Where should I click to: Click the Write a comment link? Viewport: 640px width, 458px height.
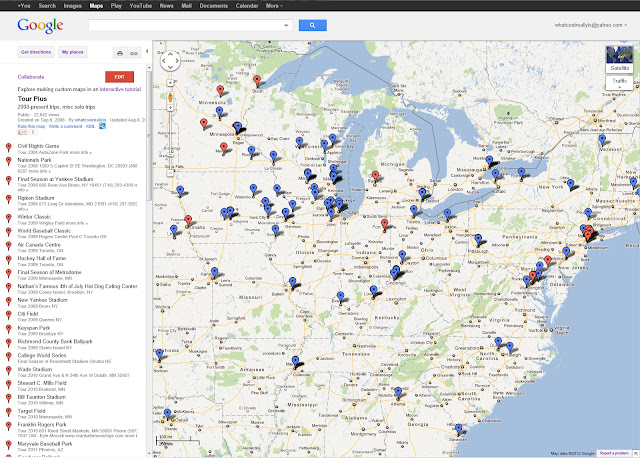(66, 126)
